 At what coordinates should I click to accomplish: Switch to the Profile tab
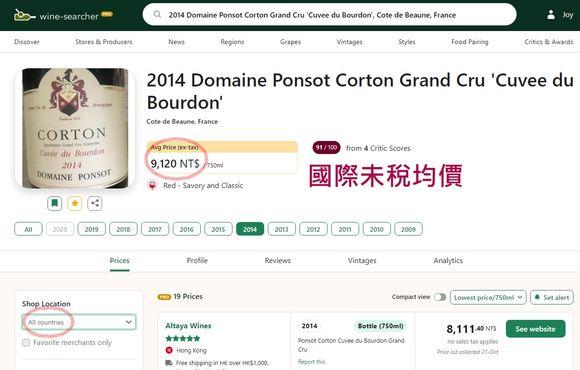(197, 260)
